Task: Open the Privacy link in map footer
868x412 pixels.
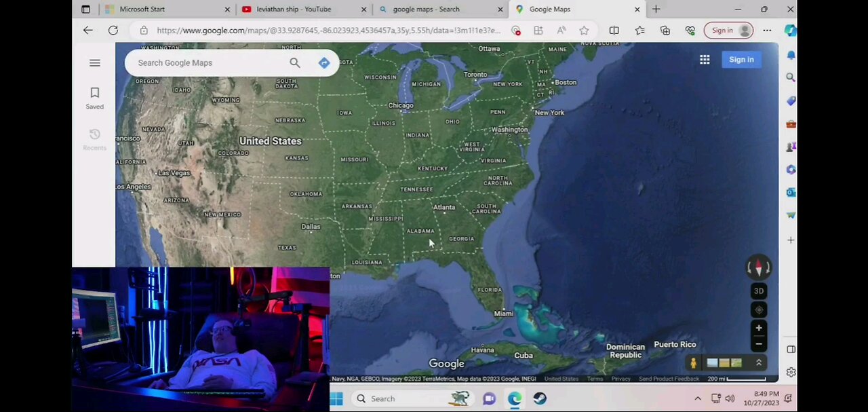Action: click(620, 379)
